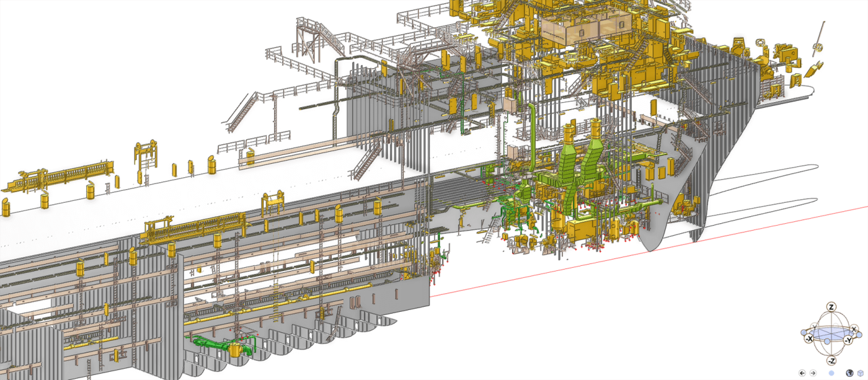Select the large green Y-shaped duct in the model
868x380 pixels.
click(x=569, y=170)
